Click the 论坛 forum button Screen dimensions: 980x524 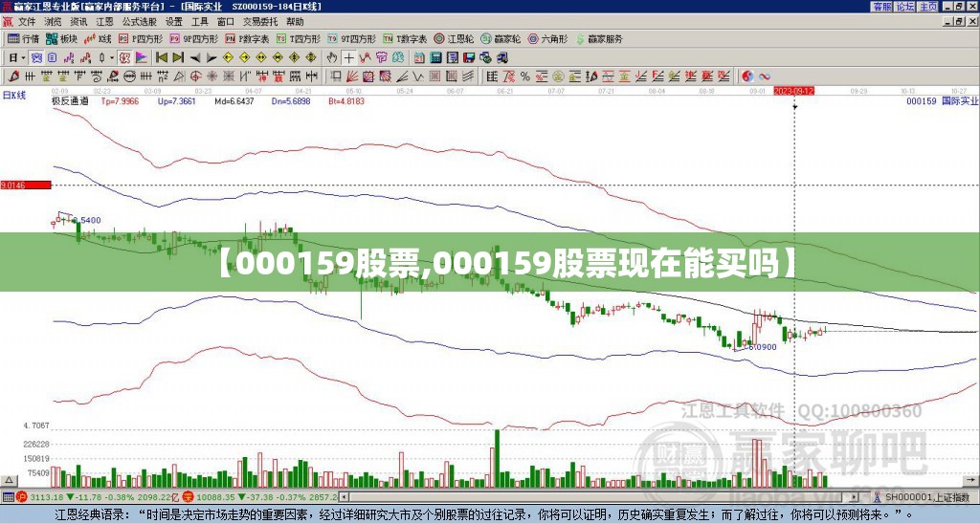904,7
